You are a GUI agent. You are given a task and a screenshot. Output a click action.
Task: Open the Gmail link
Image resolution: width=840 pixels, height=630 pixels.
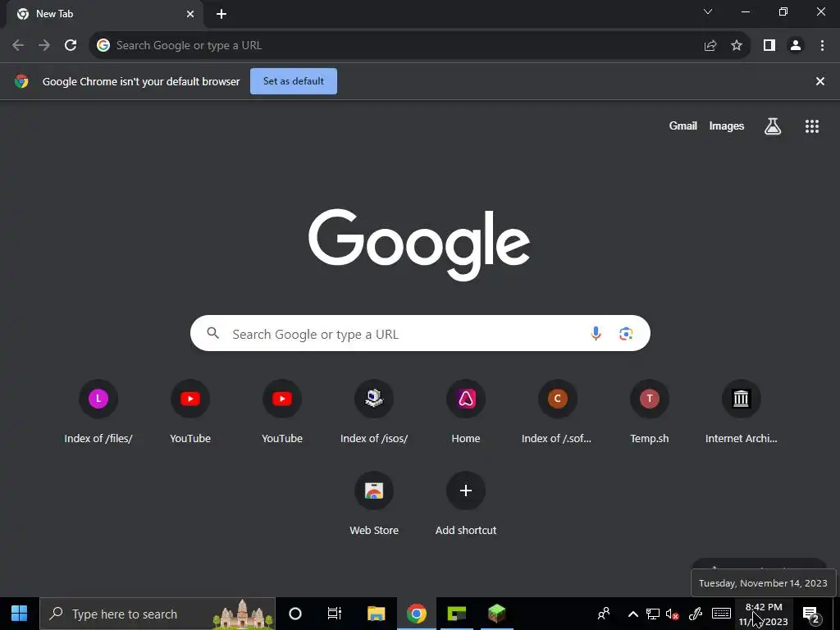[683, 126]
